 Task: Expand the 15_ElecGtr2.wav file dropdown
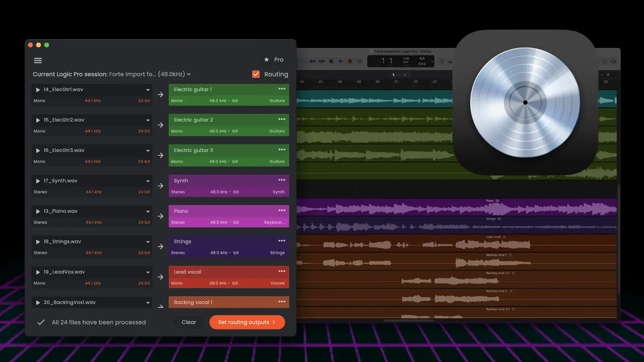(x=148, y=120)
